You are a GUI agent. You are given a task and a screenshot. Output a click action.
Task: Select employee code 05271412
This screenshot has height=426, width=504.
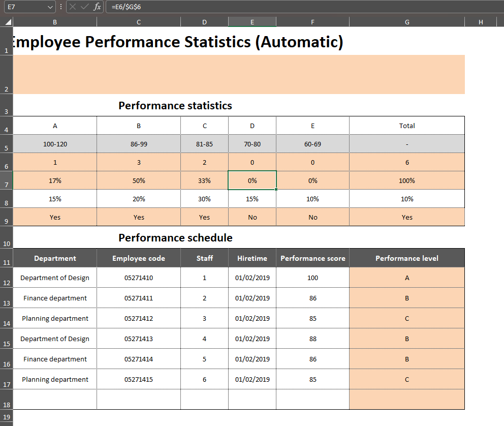click(x=139, y=318)
